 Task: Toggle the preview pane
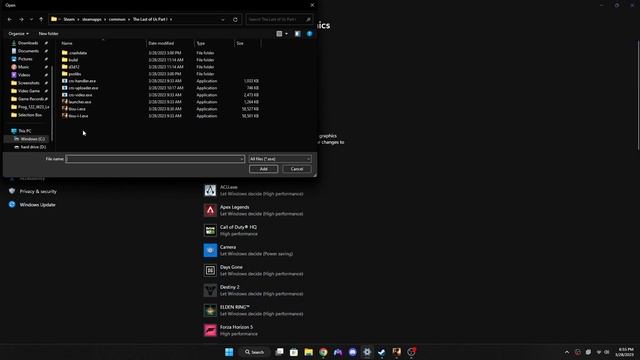298,34
